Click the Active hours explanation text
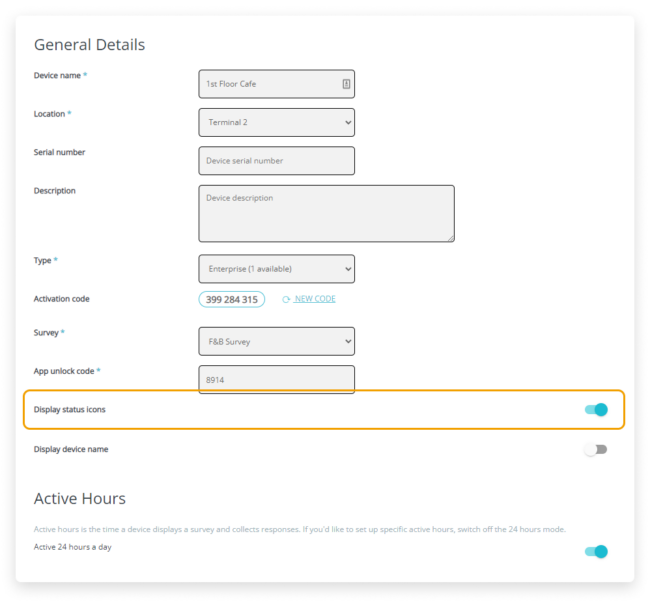Image resolution: width=650 pixels, height=603 pixels. click(300, 529)
